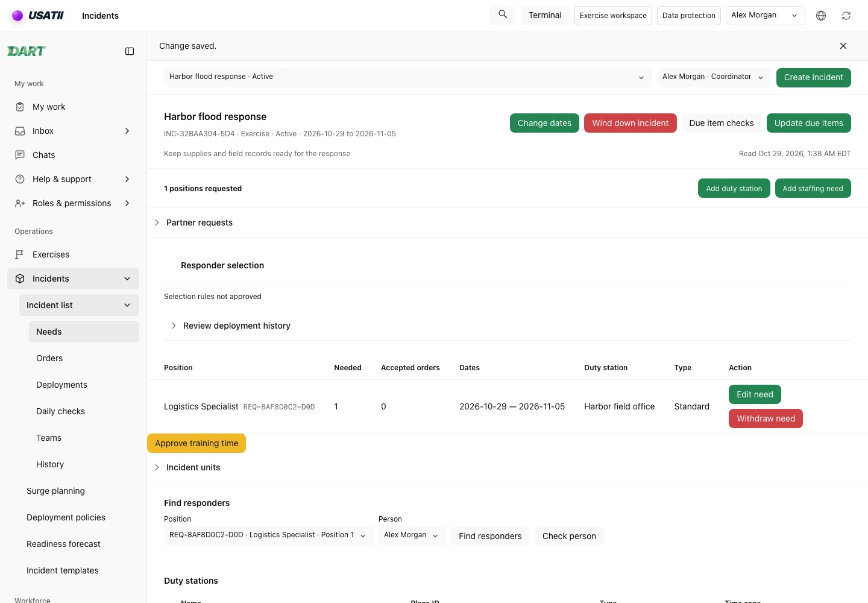Expand the Inbox chevron arrow
Viewport: 868px width, 603px height.
coord(127,131)
